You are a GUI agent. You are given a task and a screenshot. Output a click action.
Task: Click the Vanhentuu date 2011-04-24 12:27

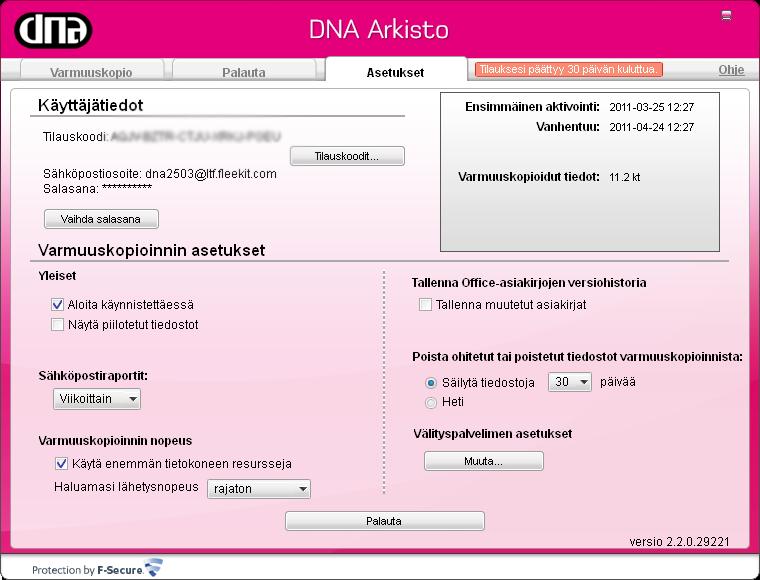[x=651, y=127]
